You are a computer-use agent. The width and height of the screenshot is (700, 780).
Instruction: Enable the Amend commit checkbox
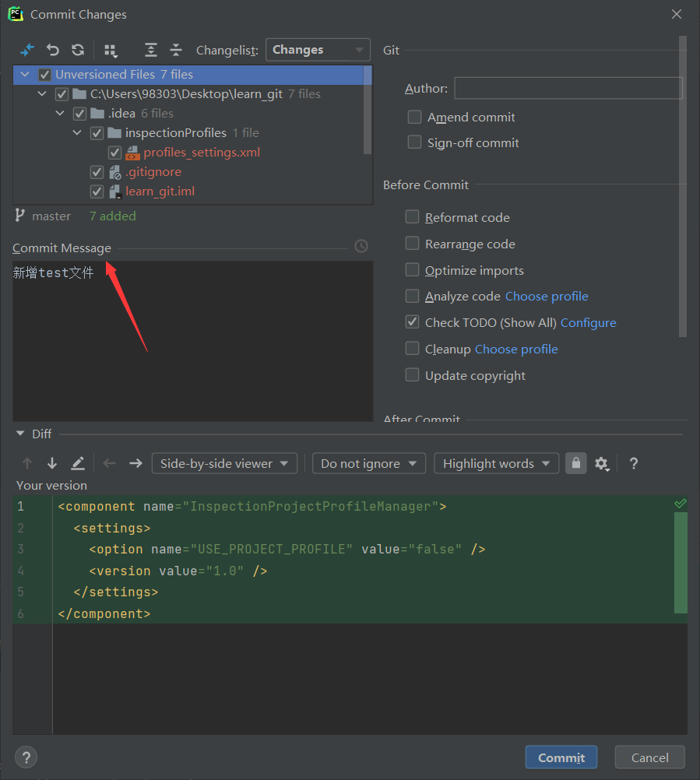point(415,118)
